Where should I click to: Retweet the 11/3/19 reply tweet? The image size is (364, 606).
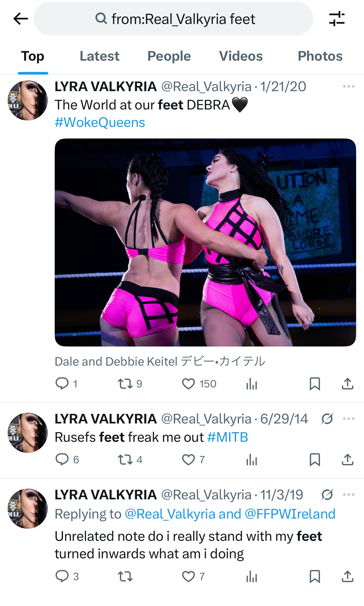click(x=125, y=576)
